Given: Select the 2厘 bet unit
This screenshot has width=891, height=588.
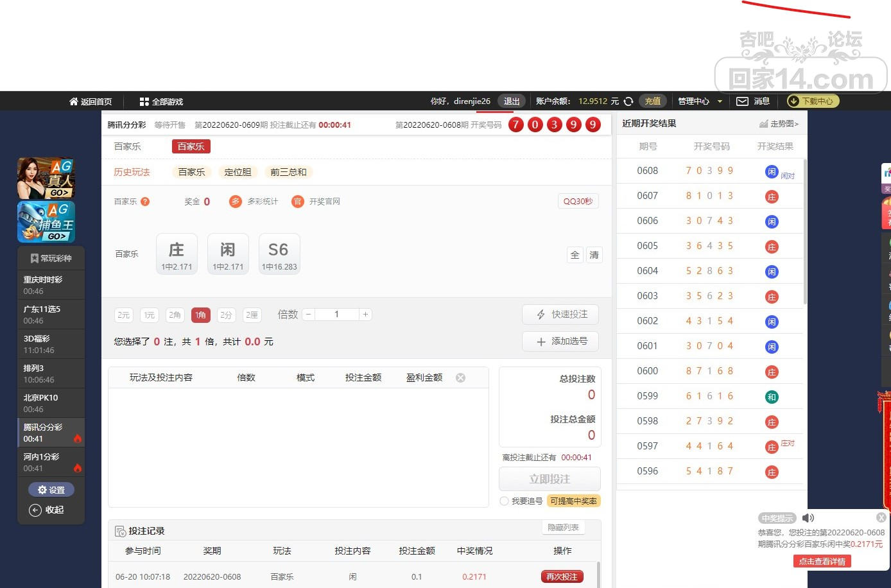Looking at the screenshot, I should point(252,315).
